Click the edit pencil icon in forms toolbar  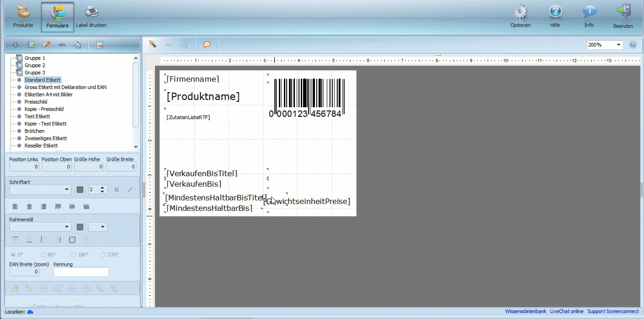click(47, 45)
